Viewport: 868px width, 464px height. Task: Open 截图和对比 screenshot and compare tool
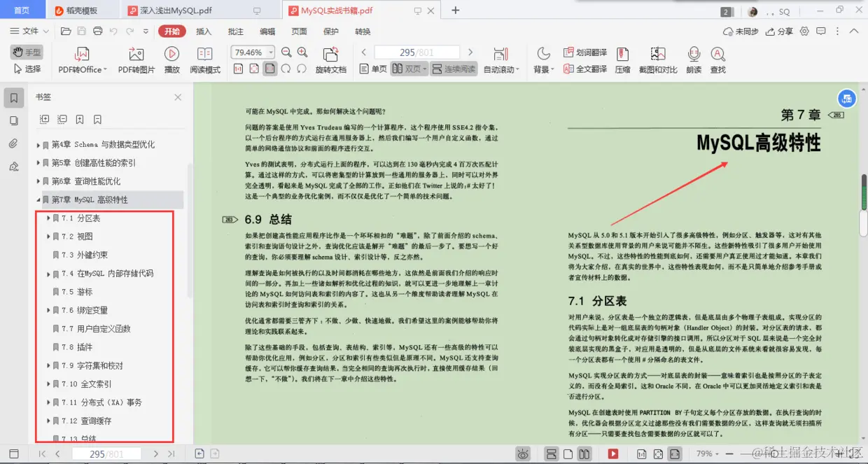click(x=658, y=61)
